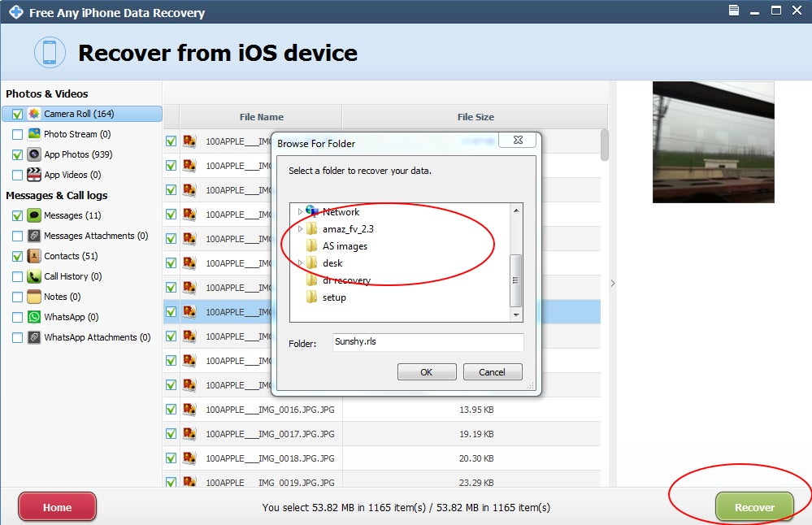Select the Notes (0) category

[62, 297]
